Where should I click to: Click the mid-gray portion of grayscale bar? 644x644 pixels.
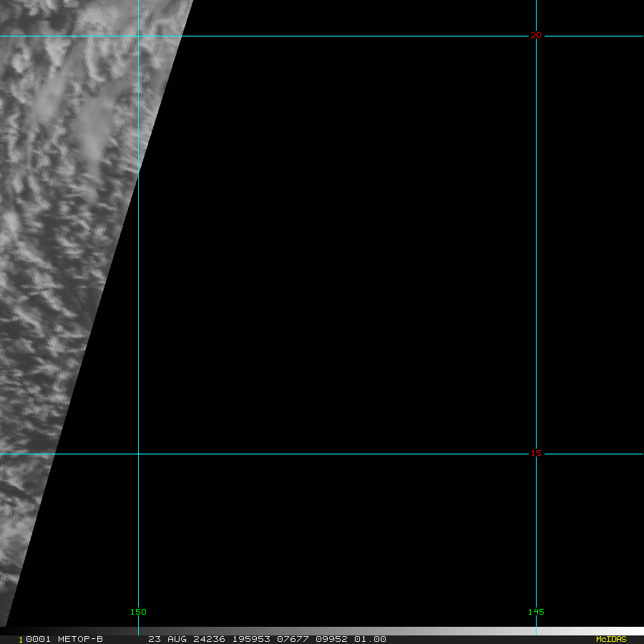(322, 631)
